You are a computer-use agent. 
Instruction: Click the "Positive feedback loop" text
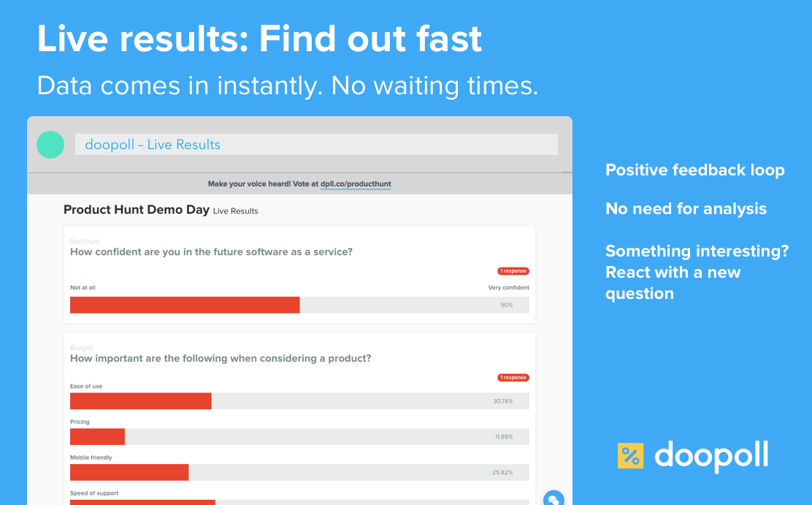(694, 170)
